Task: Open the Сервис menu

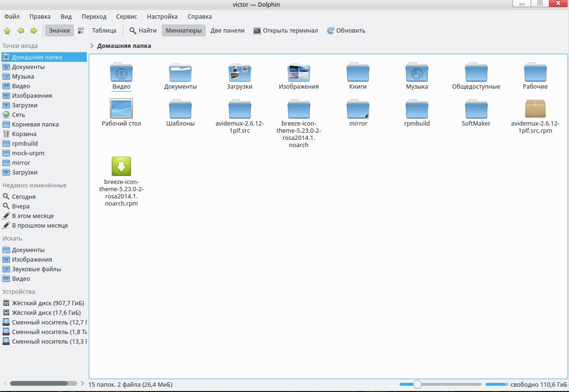Action: pos(126,16)
